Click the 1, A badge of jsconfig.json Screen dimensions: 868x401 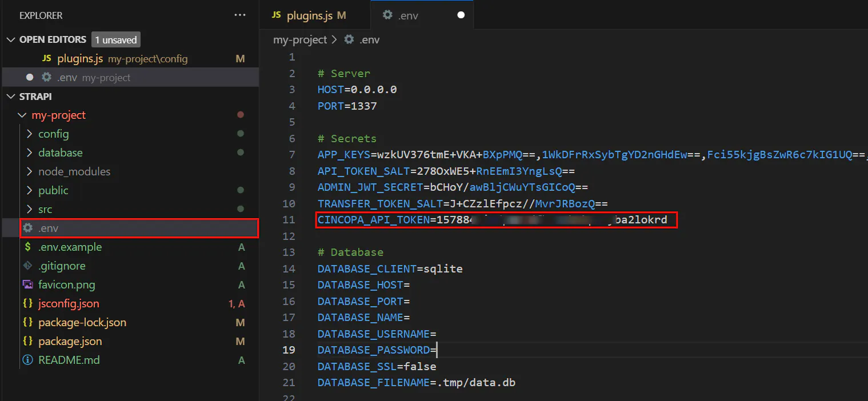(237, 303)
